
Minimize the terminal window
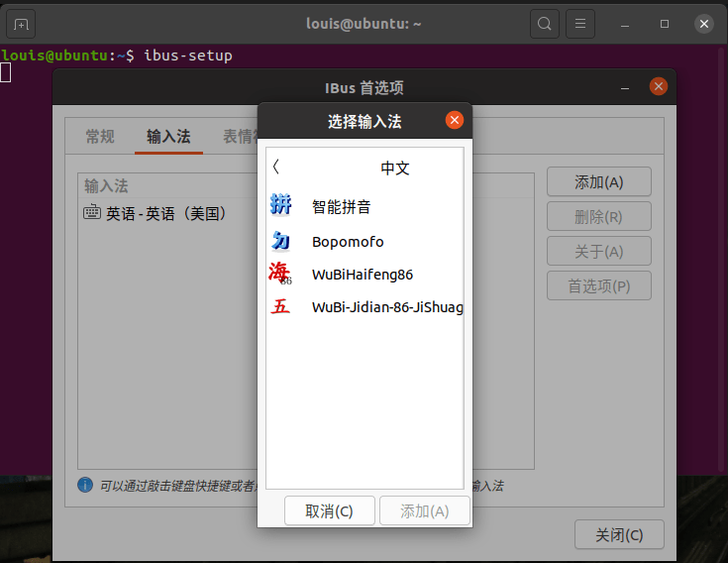[625, 24]
